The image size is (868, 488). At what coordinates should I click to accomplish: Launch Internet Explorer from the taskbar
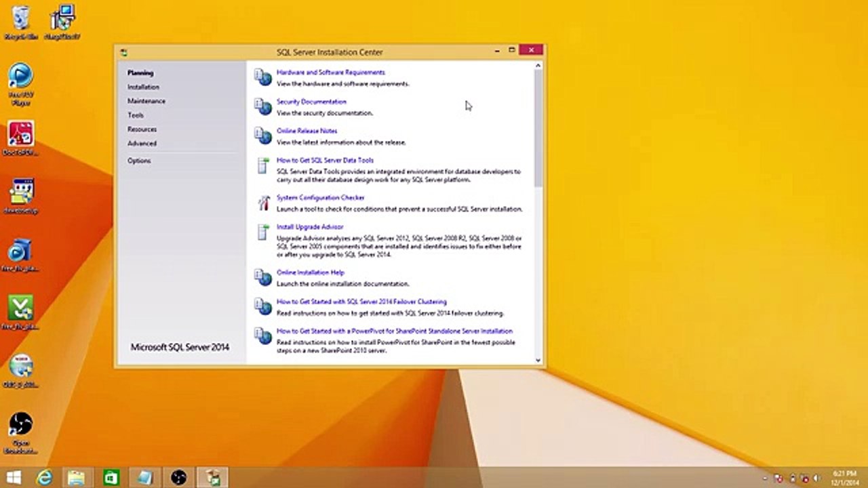[x=45, y=478]
